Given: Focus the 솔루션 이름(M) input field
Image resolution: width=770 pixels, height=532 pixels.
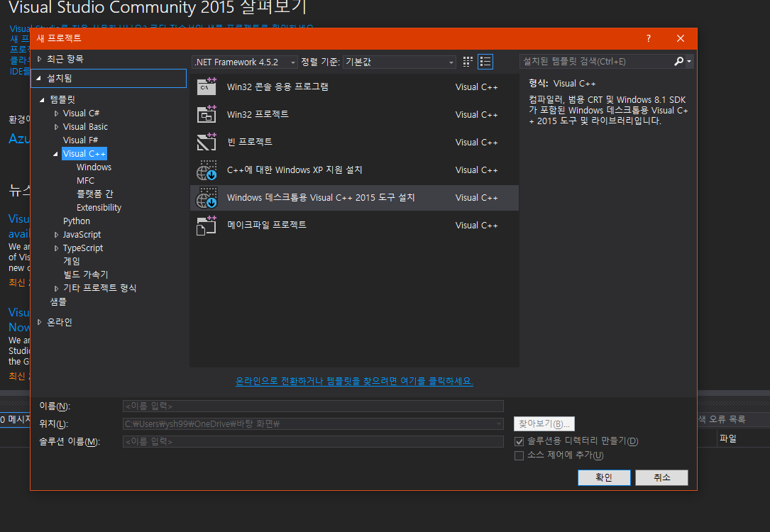Looking at the screenshot, I should pyautogui.click(x=313, y=441).
